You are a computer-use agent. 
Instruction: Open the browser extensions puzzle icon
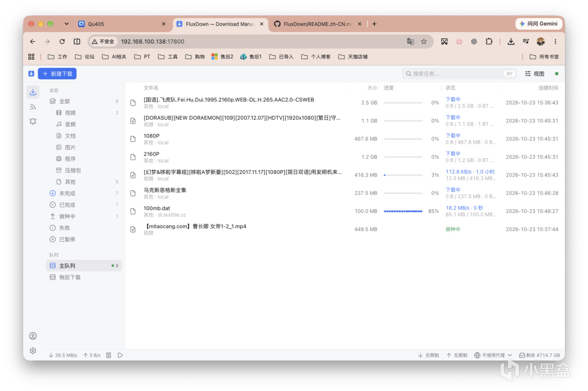(x=489, y=41)
